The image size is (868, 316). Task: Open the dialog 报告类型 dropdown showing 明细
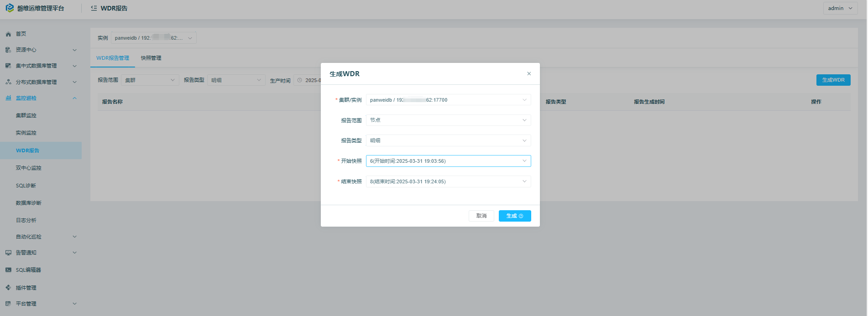click(x=448, y=140)
